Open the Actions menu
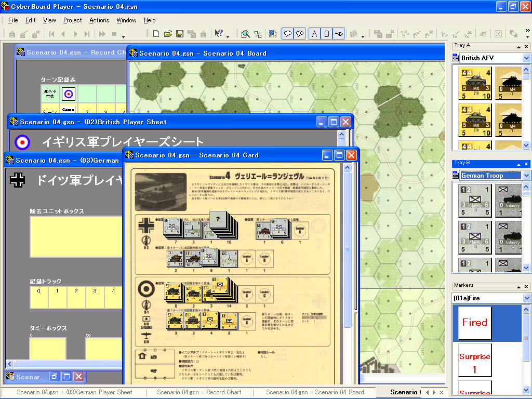Viewport: 532px width, 399px height. [99, 20]
